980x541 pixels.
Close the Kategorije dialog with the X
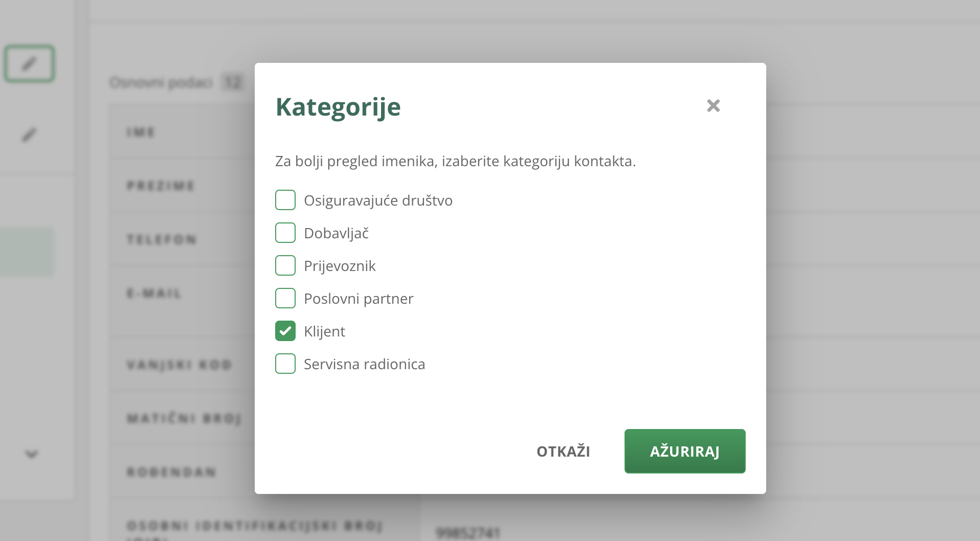713,106
